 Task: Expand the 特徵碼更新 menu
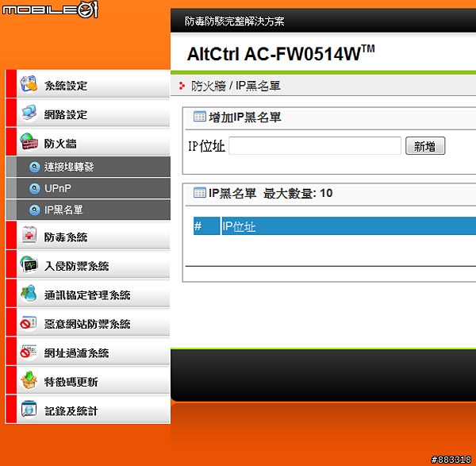pos(88,380)
